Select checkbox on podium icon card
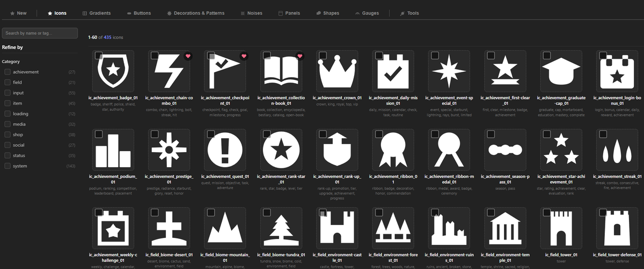644x269 pixels. pos(99,134)
